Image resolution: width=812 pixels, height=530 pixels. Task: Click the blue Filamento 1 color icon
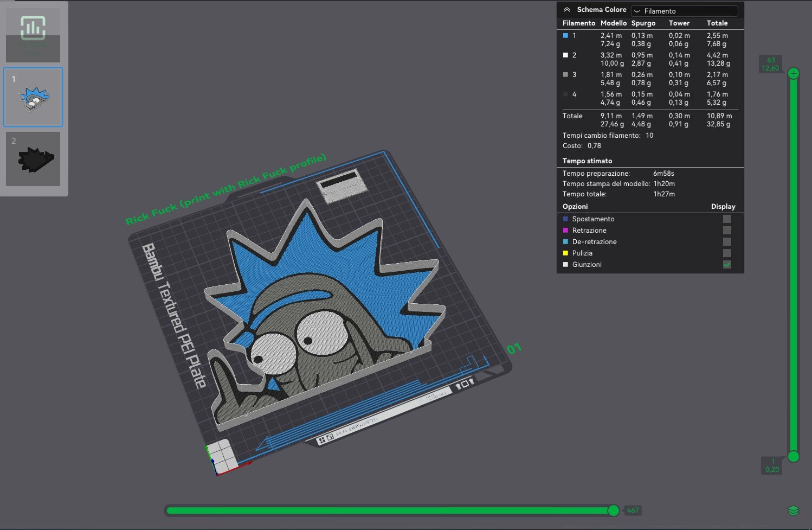coord(565,35)
